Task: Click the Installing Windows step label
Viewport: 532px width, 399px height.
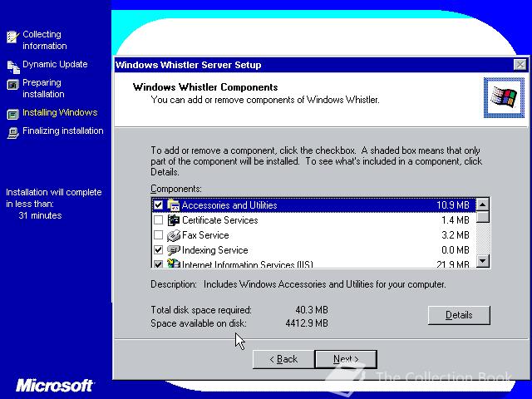Action: tap(60, 112)
